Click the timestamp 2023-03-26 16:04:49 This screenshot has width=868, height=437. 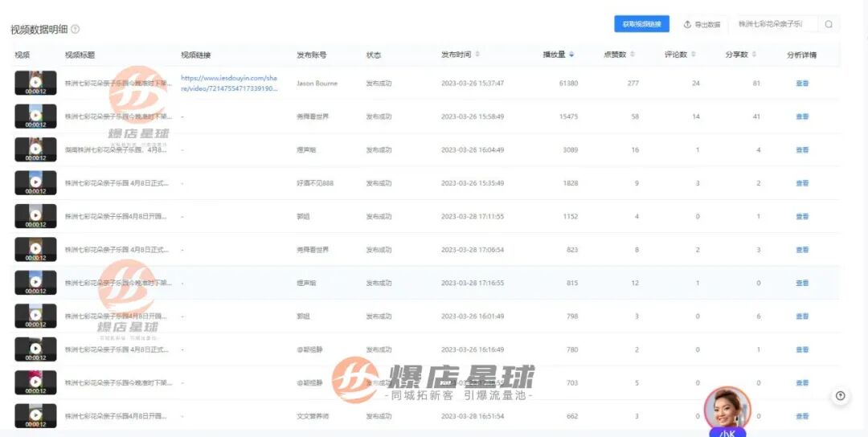click(x=473, y=150)
